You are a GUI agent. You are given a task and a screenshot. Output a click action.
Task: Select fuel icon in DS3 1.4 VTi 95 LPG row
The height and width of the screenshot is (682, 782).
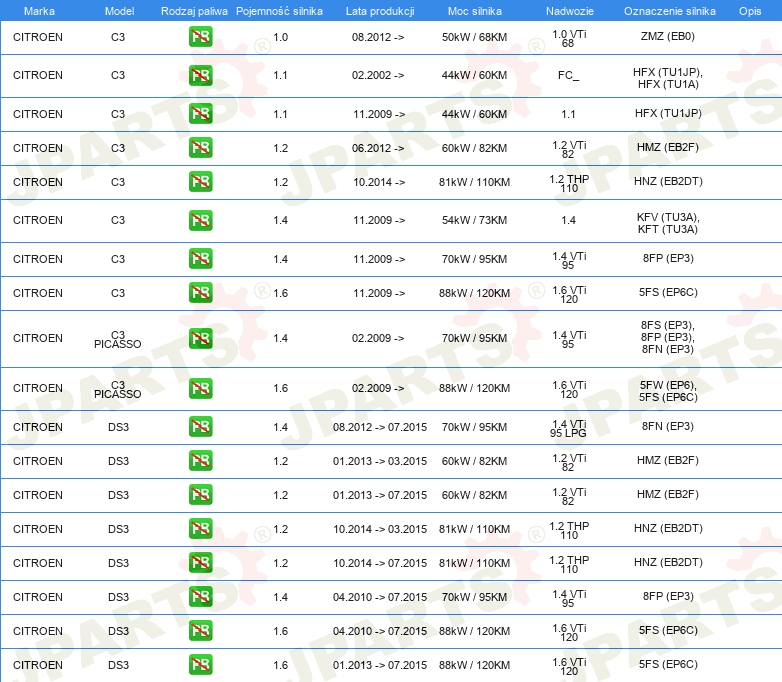click(x=200, y=427)
